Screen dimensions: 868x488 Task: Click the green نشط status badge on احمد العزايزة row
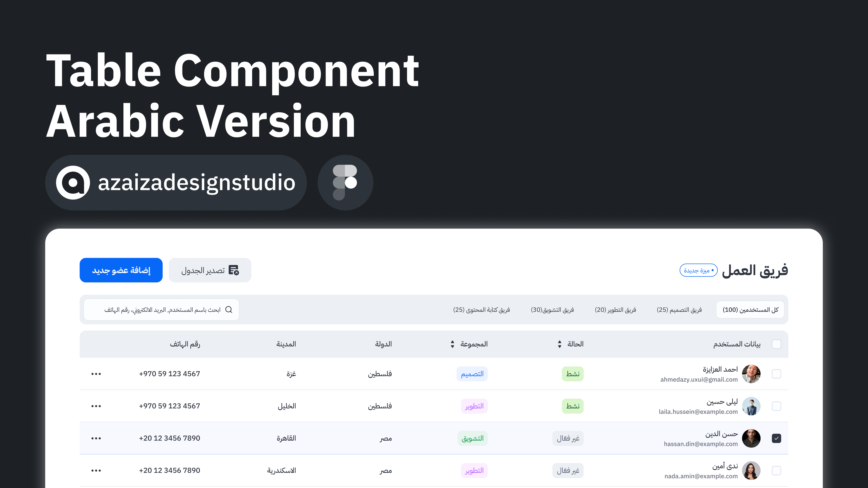click(x=573, y=374)
